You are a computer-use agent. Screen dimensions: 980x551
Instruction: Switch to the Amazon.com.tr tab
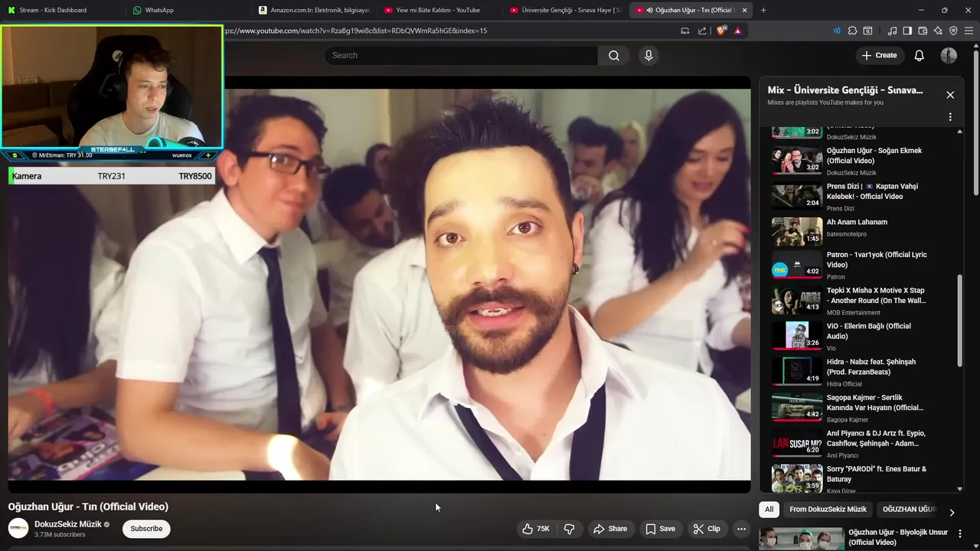click(312, 10)
